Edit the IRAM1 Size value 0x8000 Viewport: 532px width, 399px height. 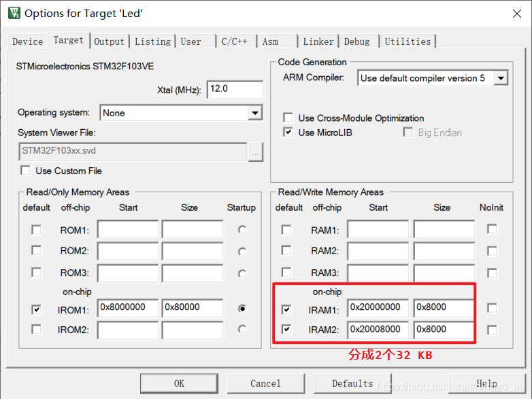coord(444,308)
